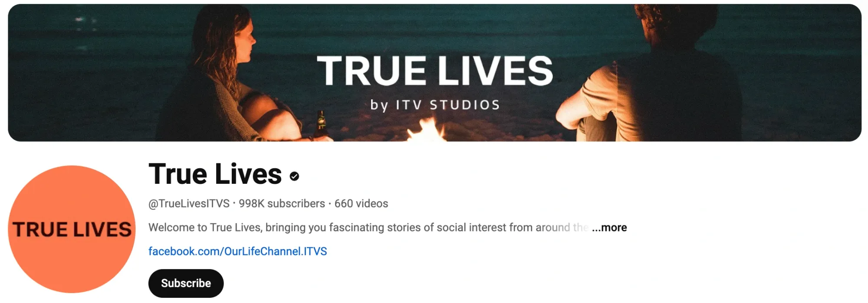
Task: Click the Welcome to True Lives description text
Action: coord(368,227)
